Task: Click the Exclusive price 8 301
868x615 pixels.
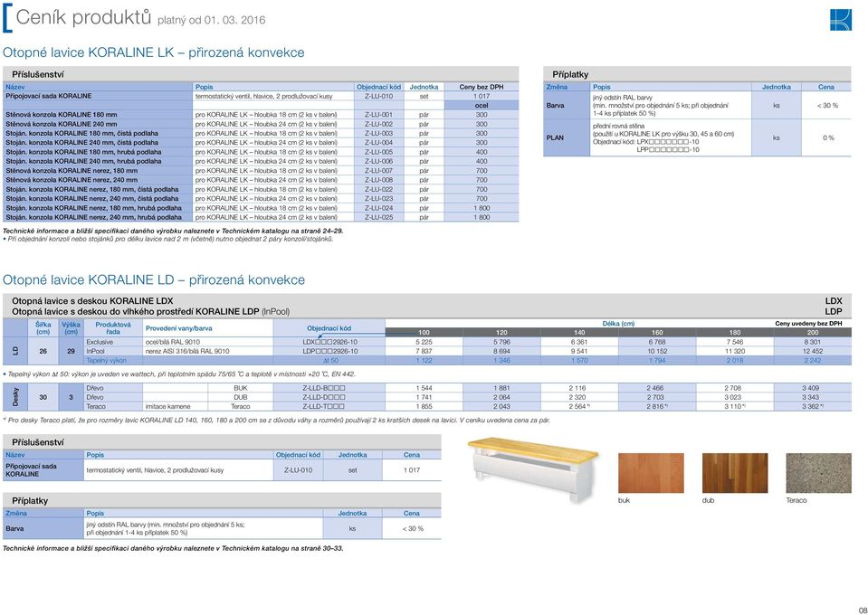Action: pos(812,342)
